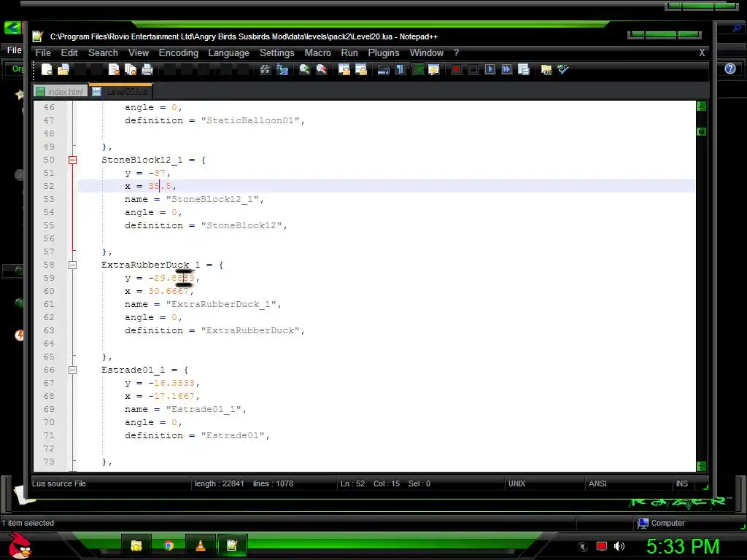Image resolution: width=747 pixels, height=560 pixels.
Task: Click 'length : 22841' in status bar
Action: tap(219, 484)
